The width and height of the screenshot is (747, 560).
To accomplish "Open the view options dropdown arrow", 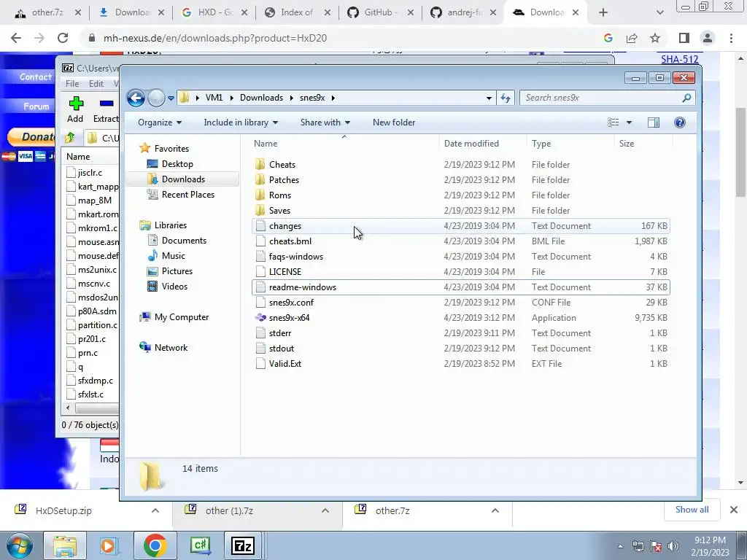I will [x=629, y=122].
